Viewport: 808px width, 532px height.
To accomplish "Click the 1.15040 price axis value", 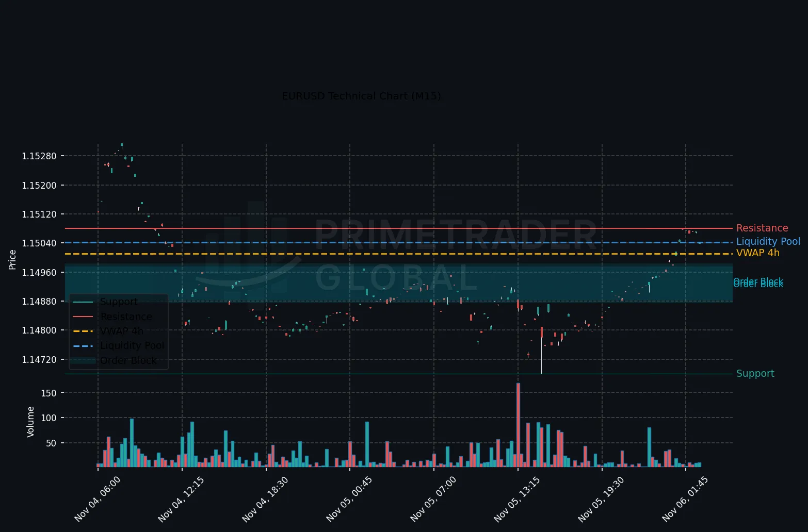I will 39,243.
